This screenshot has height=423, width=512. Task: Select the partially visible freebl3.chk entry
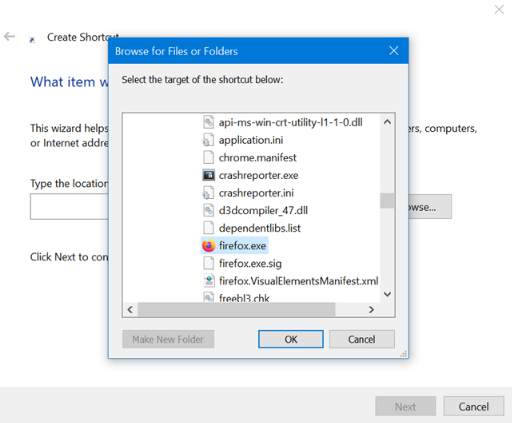(244, 298)
